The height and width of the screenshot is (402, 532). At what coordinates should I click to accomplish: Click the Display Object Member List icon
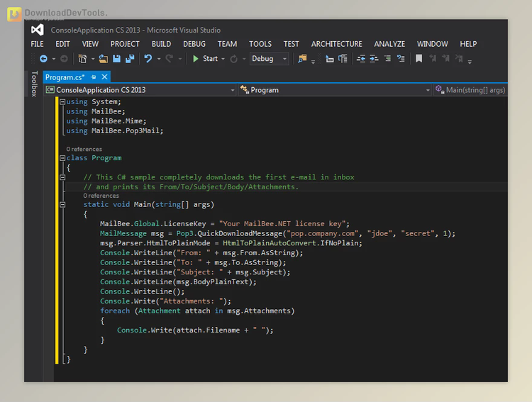(x=329, y=59)
